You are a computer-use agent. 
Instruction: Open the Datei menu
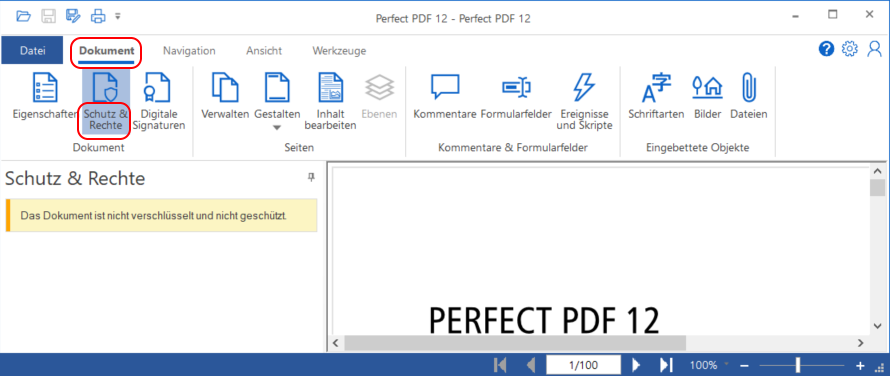click(32, 51)
